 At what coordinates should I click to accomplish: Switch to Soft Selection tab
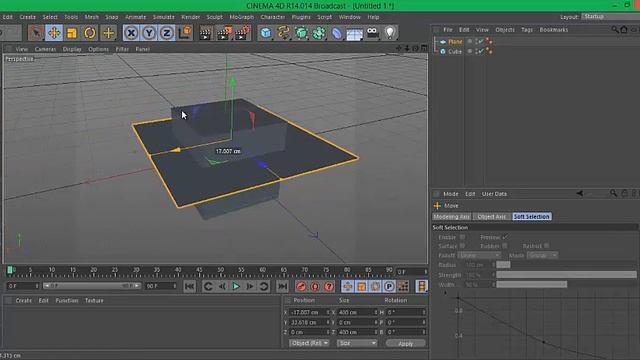pos(531,217)
